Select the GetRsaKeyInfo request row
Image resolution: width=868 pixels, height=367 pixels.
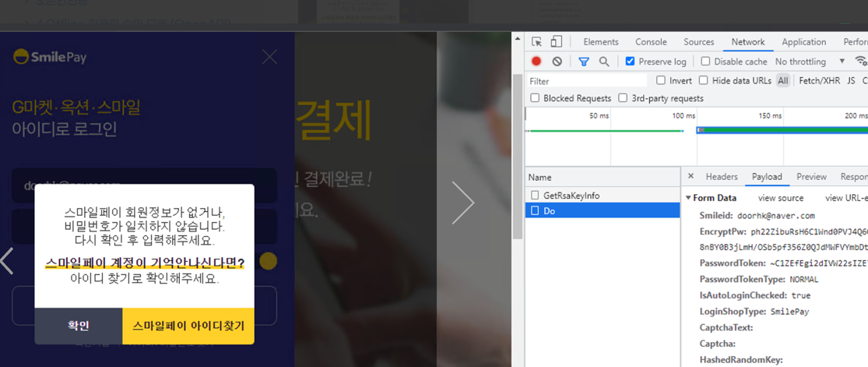[603, 195]
